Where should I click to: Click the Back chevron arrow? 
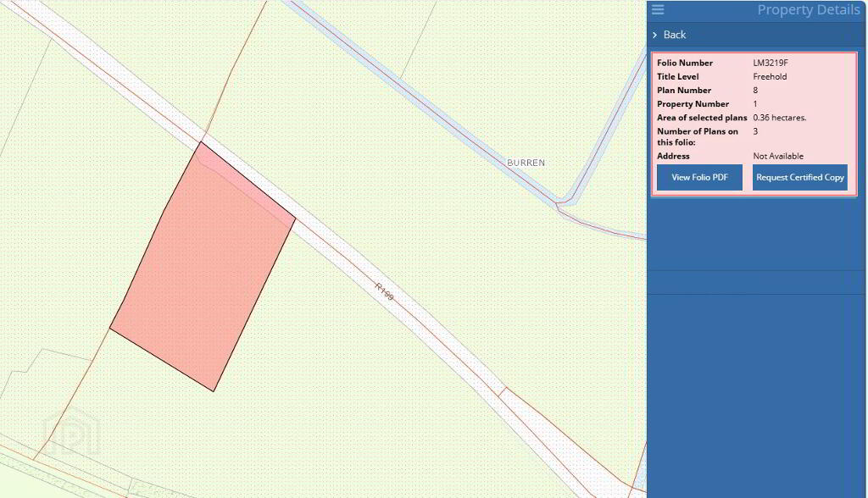654,35
